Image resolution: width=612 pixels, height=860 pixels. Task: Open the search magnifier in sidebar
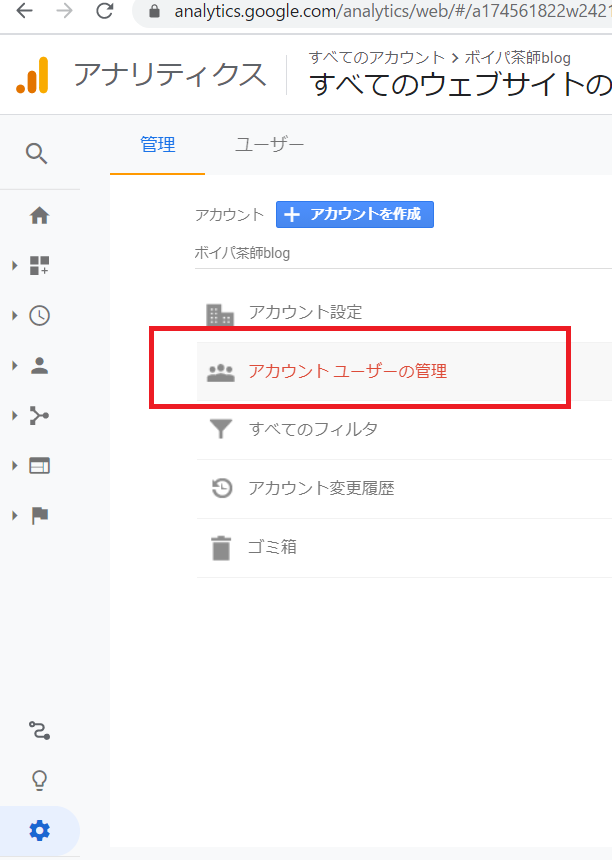coord(37,154)
